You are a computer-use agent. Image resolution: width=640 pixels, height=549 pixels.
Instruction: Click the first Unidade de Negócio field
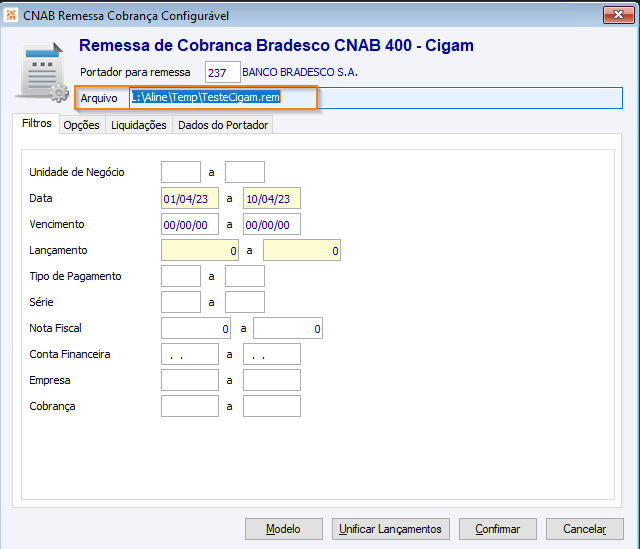(x=181, y=172)
